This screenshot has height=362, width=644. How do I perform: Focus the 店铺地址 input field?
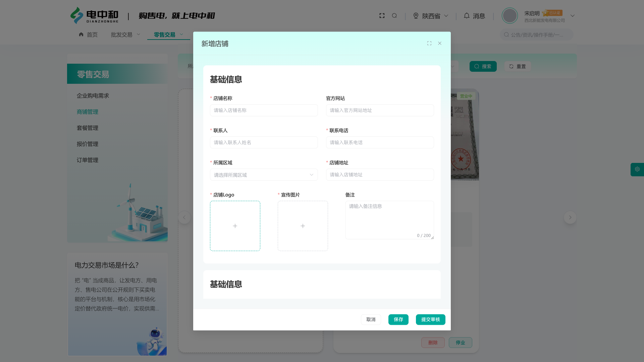380,175
